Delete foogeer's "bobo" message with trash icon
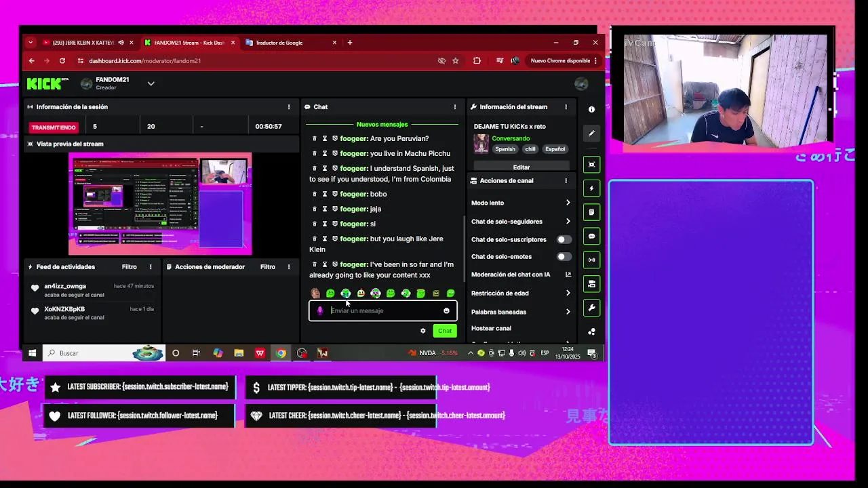The height and width of the screenshot is (488, 868). (x=314, y=194)
